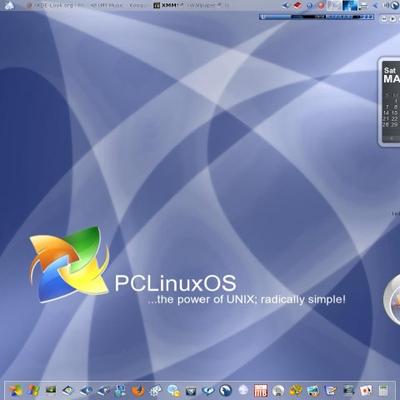The width and height of the screenshot is (400, 400).
Task: Click the 'Sat' day label in the calendar widget
Action: coord(389,70)
